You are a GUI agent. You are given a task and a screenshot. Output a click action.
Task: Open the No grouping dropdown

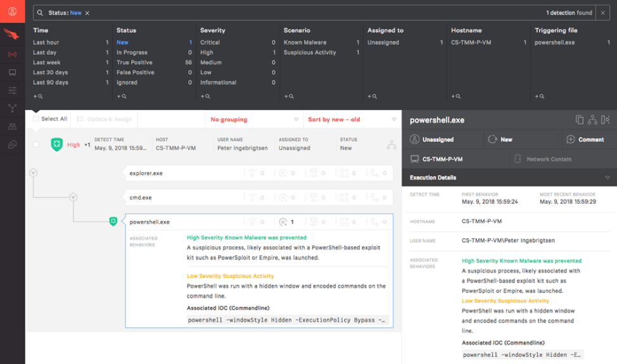pos(253,119)
